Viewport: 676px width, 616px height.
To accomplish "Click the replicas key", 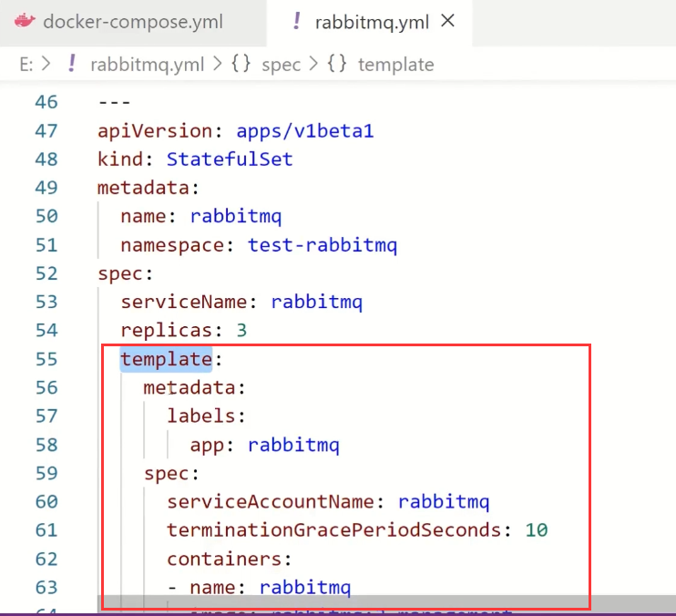I will (167, 331).
